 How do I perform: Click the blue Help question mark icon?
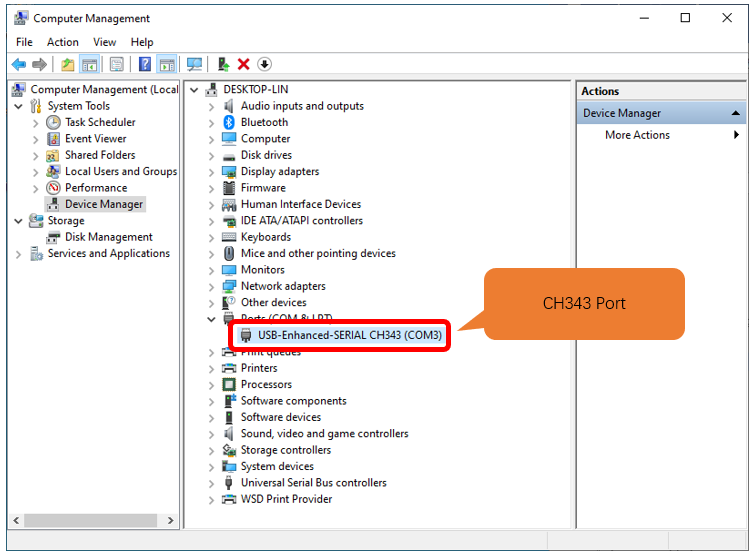pyautogui.click(x=145, y=64)
